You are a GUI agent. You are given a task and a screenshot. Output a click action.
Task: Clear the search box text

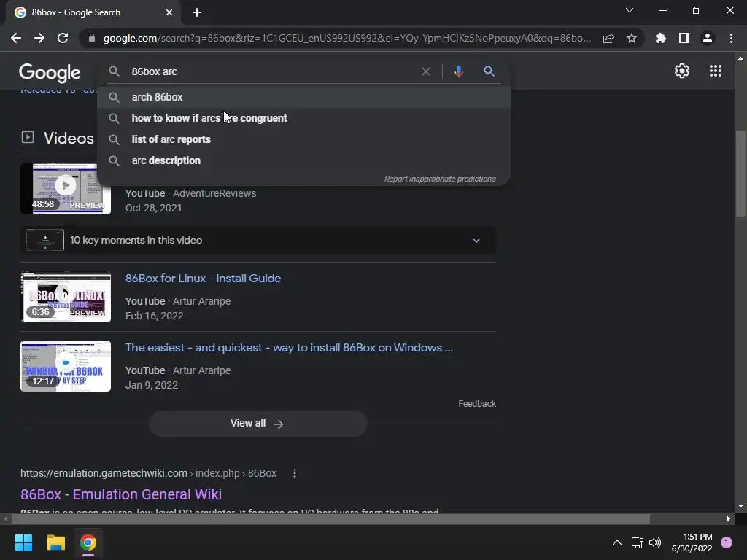(x=426, y=71)
